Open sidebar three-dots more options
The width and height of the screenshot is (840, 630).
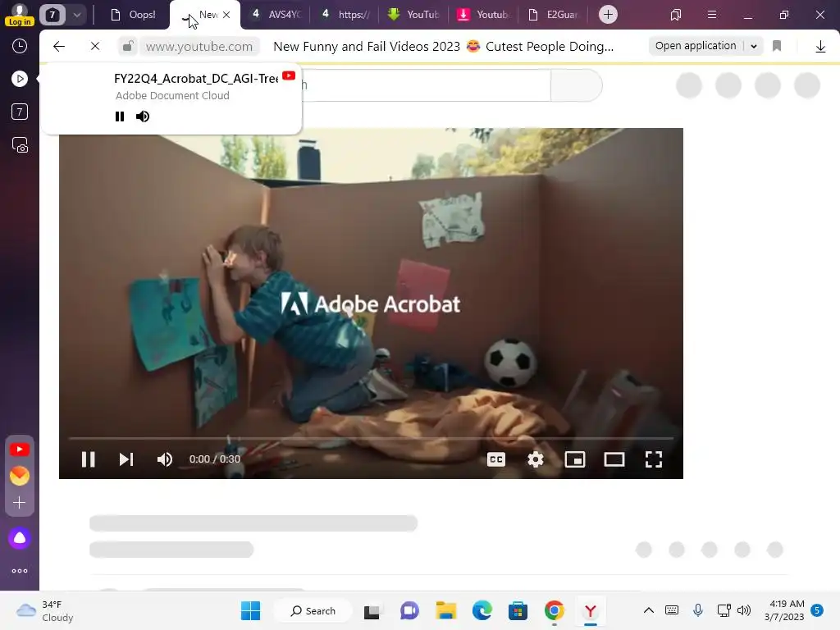[x=20, y=571]
